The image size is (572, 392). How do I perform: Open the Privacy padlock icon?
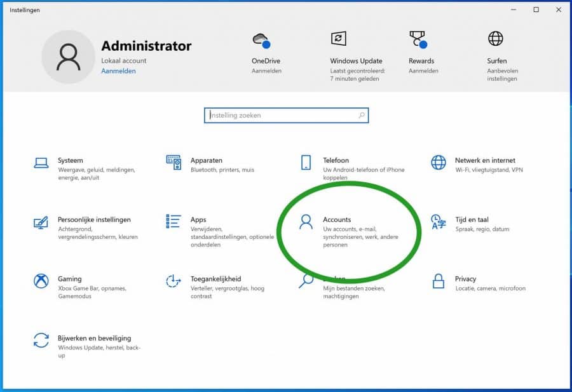coord(438,281)
